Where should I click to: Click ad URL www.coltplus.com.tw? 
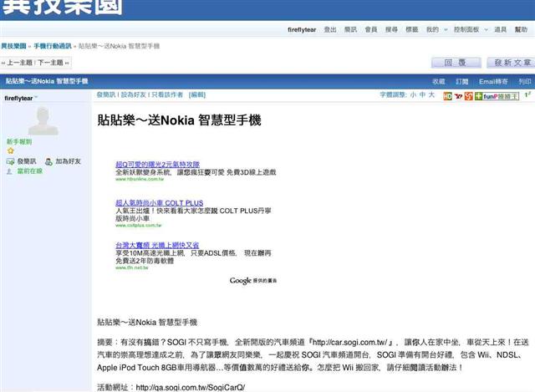(x=139, y=226)
